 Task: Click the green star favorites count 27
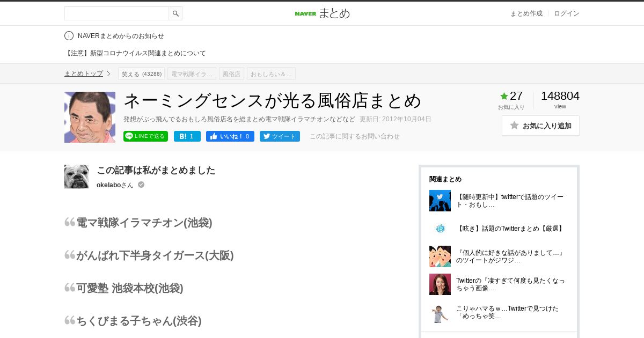(511, 96)
